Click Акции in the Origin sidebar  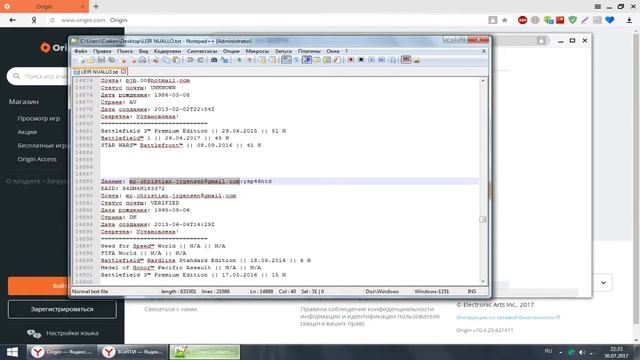click(x=27, y=132)
